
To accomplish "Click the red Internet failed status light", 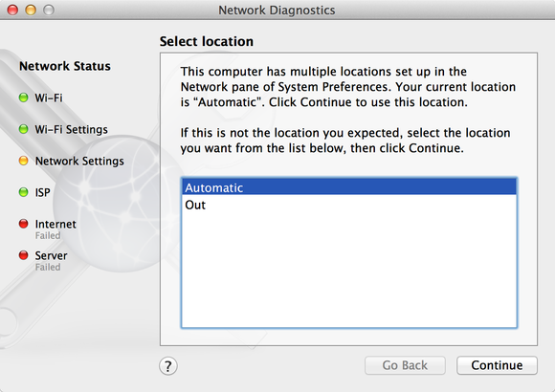I will click(23, 224).
